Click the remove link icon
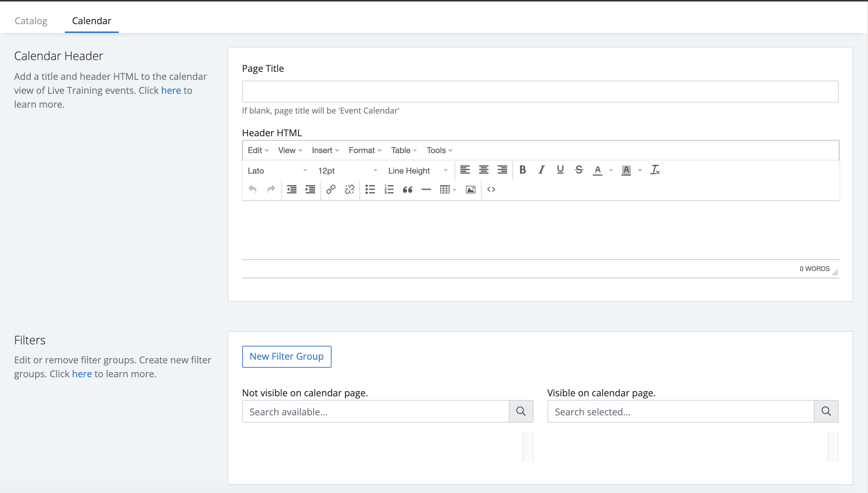The height and width of the screenshot is (493, 868). [x=349, y=189]
